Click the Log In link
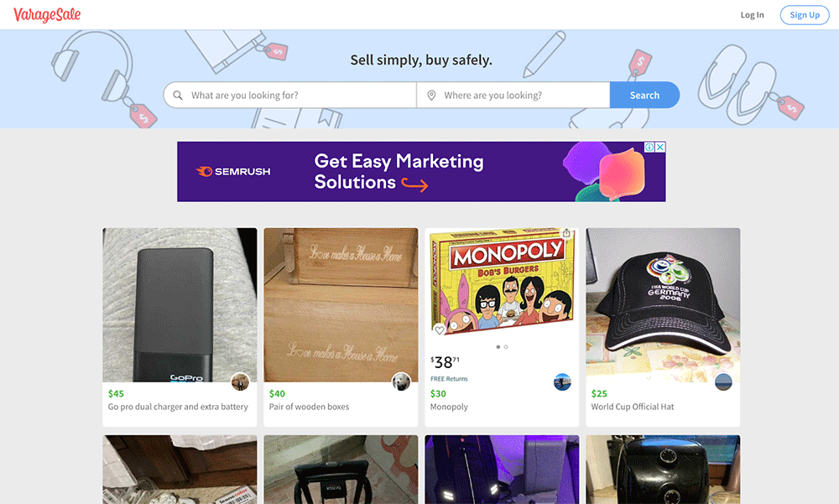The height and width of the screenshot is (504, 839). (x=752, y=15)
